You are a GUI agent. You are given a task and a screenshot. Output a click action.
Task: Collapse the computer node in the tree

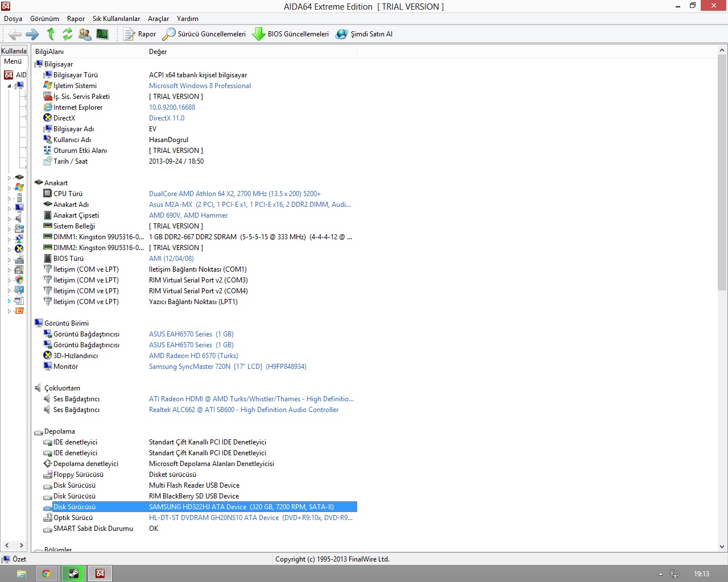point(9,86)
